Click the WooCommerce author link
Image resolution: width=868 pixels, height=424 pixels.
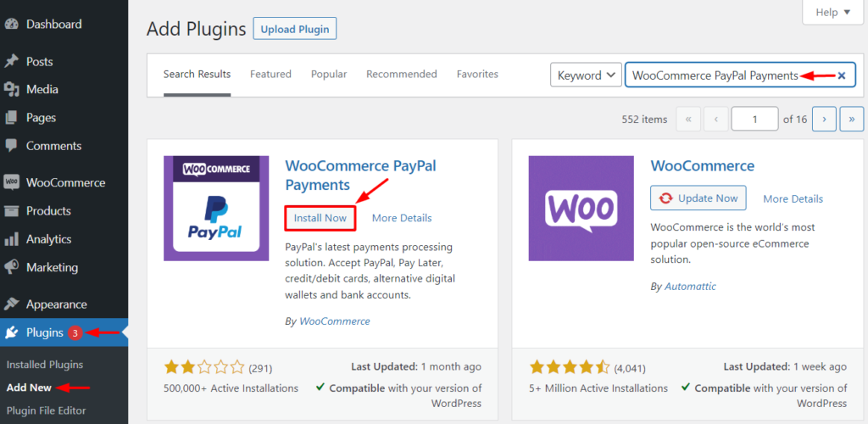pos(334,321)
